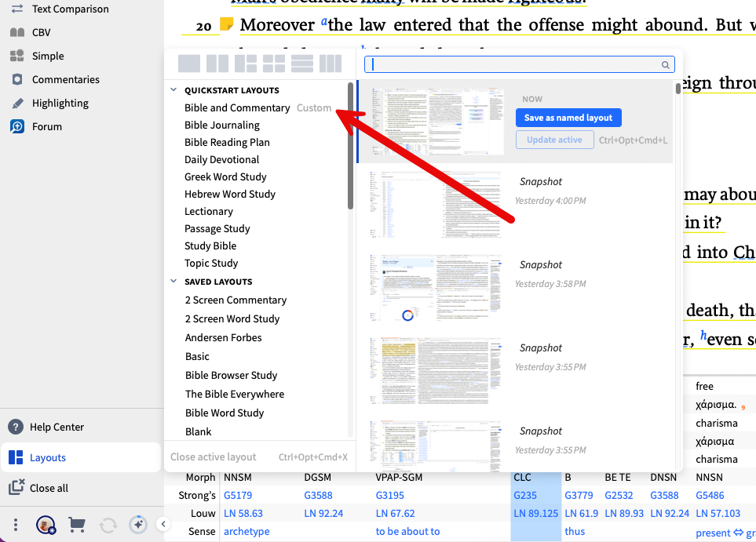Open the AI sparkle assistant icon
The width and height of the screenshot is (756, 542).
point(138,525)
